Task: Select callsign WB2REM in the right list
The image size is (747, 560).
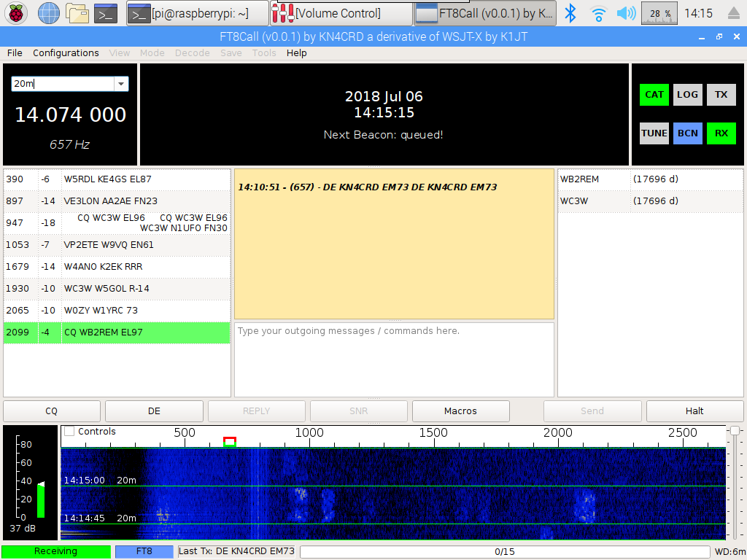Action: point(579,179)
